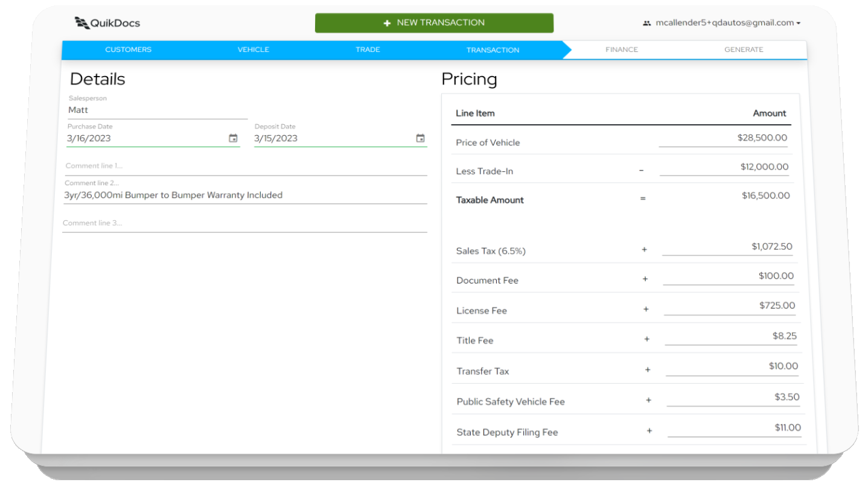The width and height of the screenshot is (868, 488).
Task: Focus the Comment line 1 field
Action: coord(246,166)
